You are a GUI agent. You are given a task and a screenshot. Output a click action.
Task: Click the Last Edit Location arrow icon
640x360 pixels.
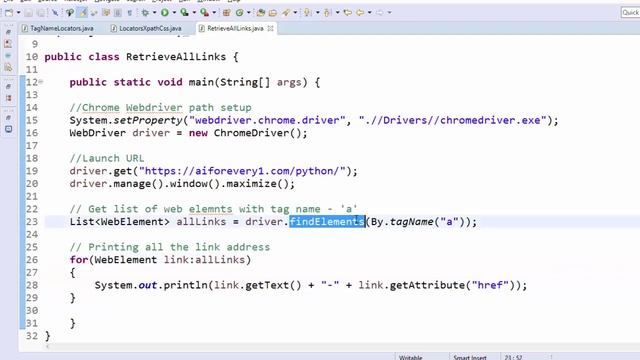(347, 13)
